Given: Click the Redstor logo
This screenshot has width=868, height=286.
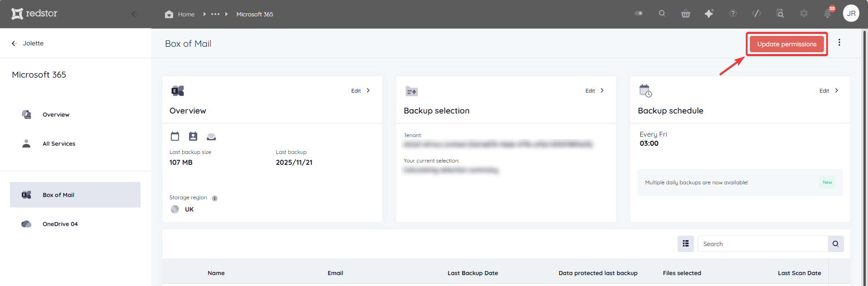Looking at the screenshot, I should coord(35,14).
